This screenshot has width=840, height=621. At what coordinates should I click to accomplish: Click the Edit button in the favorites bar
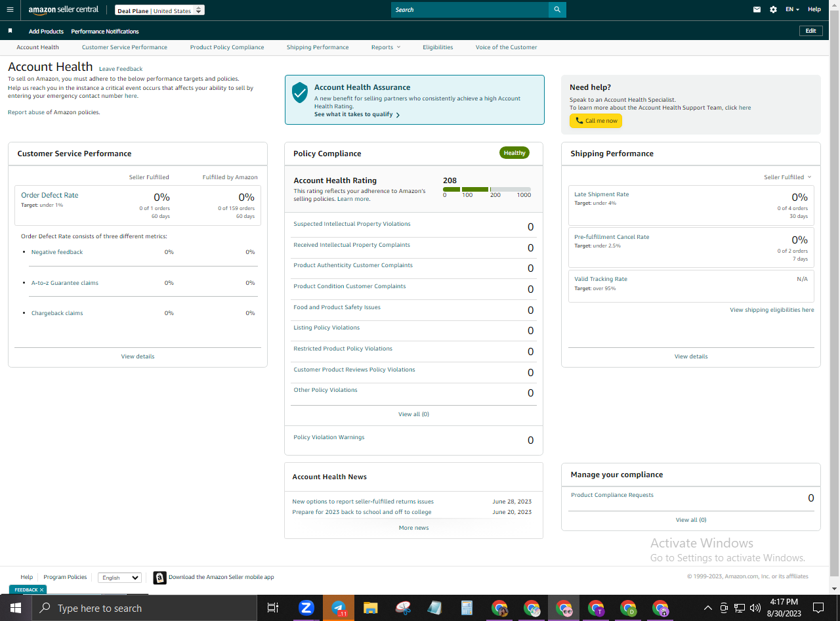coord(811,31)
